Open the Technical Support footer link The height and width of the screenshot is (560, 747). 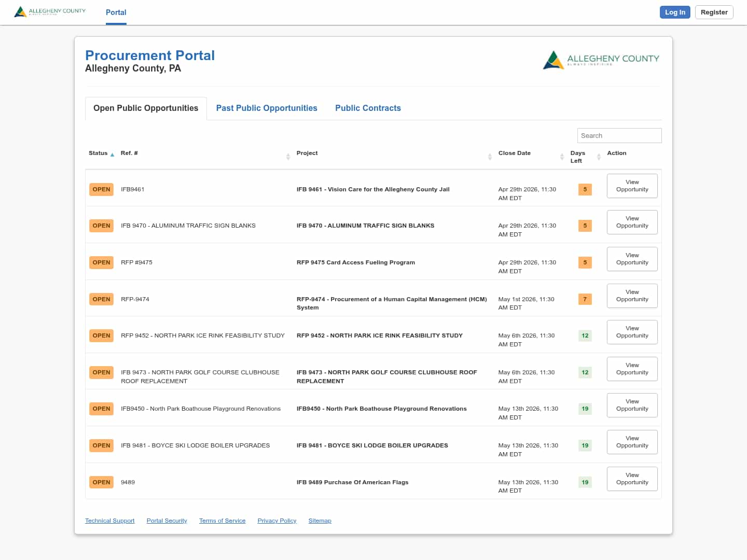pos(109,521)
